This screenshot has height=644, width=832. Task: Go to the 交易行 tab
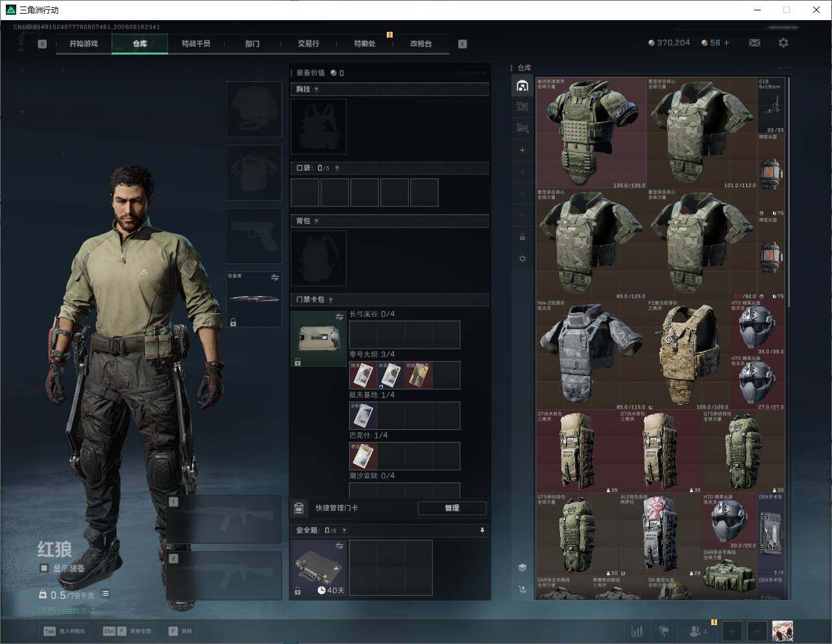[x=308, y=43]
